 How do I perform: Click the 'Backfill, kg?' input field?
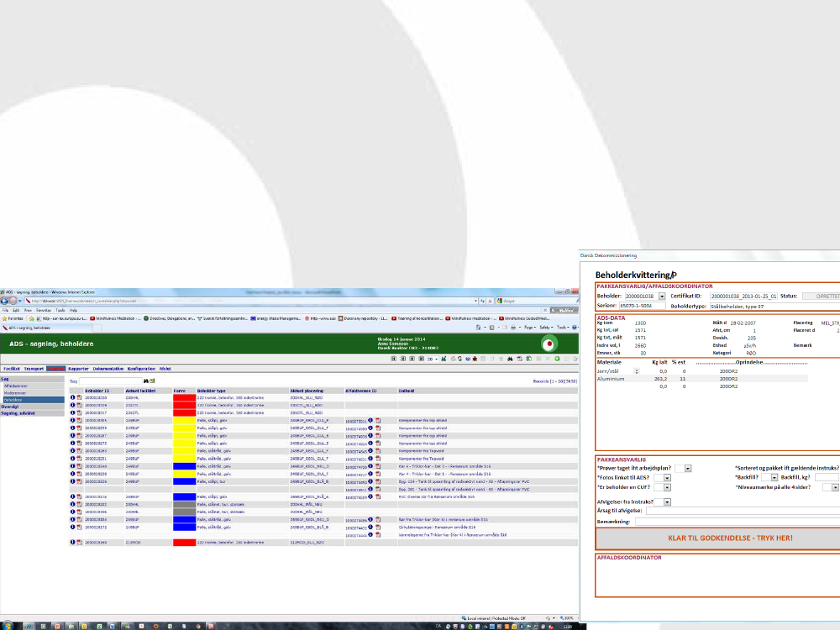pos(827,477)
